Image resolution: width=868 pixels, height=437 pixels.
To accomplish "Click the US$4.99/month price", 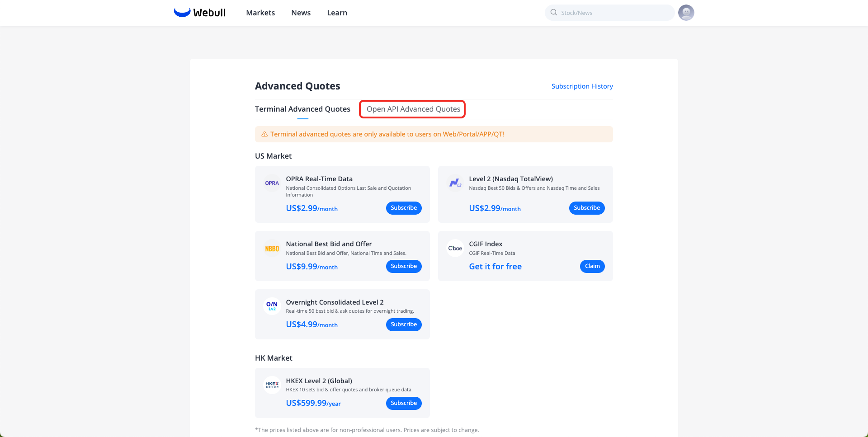I will 311,324.
